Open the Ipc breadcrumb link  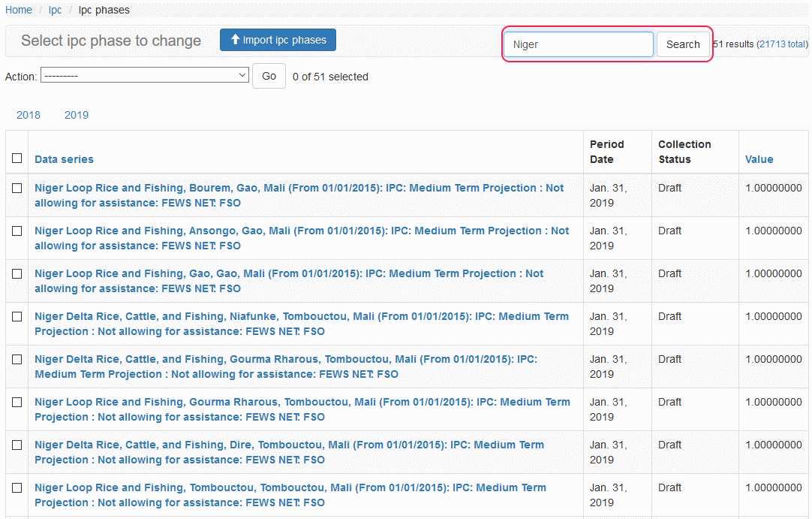point(56,10)
